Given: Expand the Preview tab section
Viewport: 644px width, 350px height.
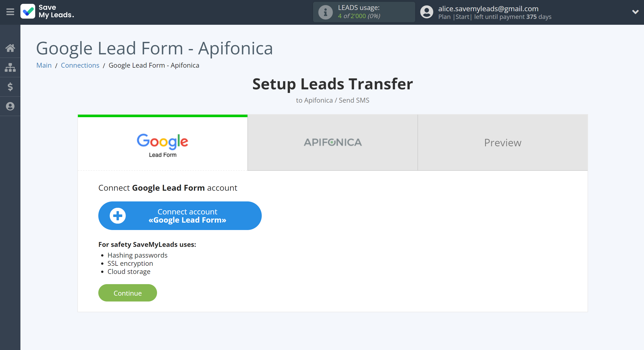Looking at the screenshot, I should [503, 142].
